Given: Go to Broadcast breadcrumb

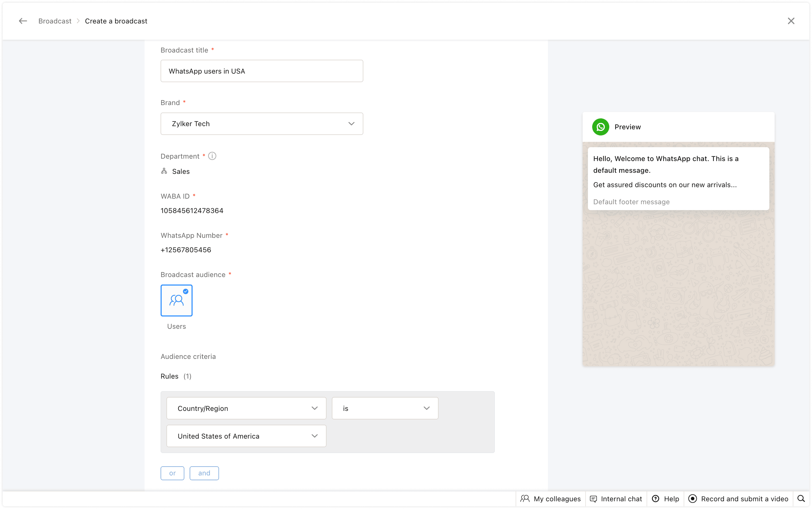Looking at the screenshot, I should point(55,21).
